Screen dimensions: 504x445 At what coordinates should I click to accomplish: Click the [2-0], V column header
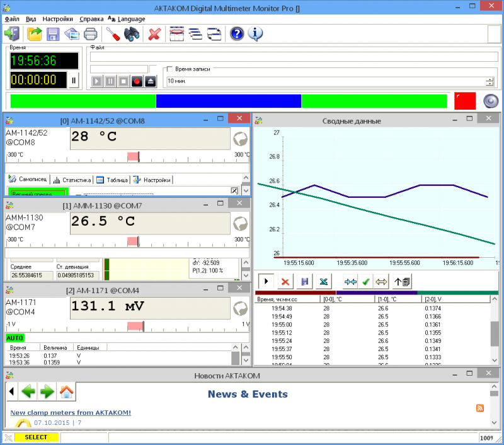(455, 299)
